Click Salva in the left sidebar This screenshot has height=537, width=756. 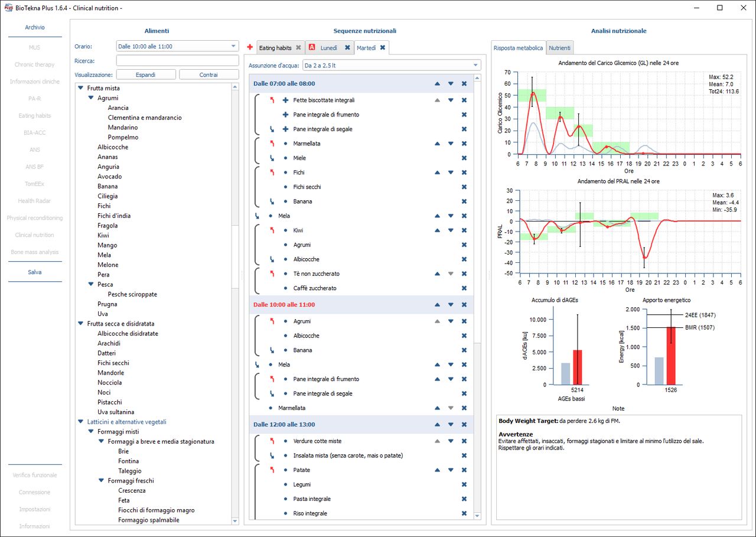coord(35,272)
